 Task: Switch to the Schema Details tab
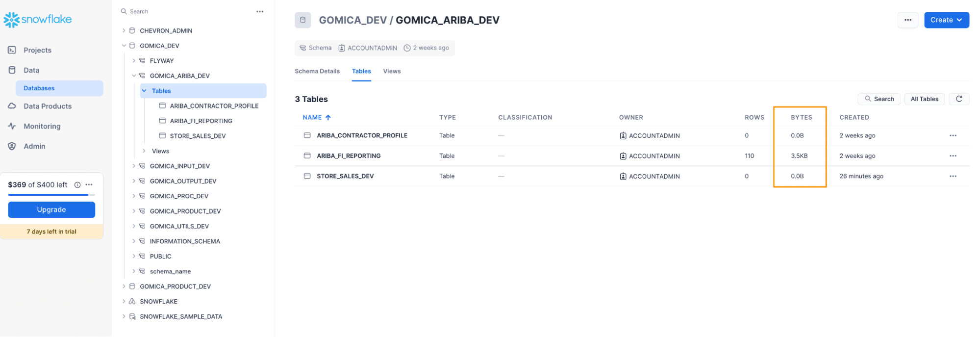317,71
